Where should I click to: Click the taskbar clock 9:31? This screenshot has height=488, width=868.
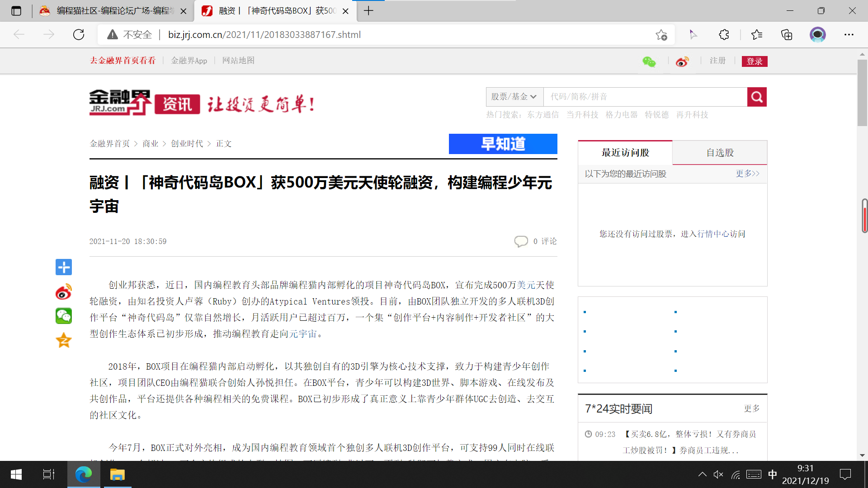pyautogui.click(x=806, y=474)
